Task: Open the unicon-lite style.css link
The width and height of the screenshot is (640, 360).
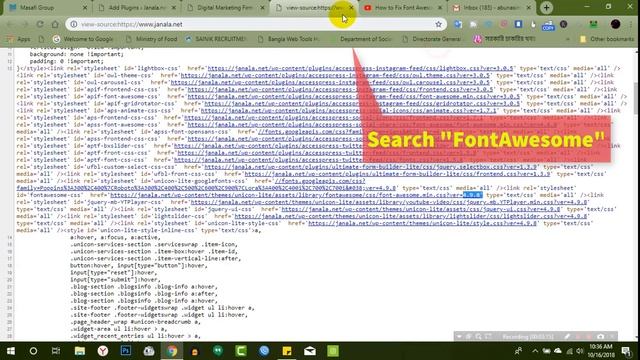Action: [422, 223]
